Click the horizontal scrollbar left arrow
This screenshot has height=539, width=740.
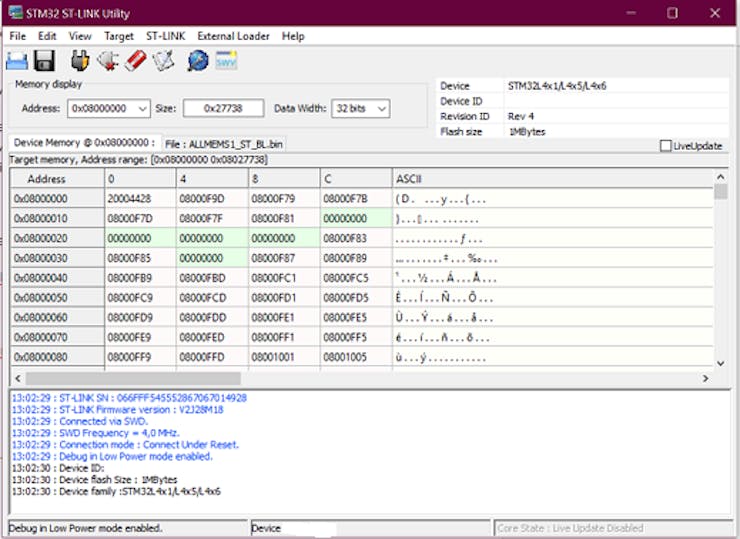tap(18, 378)
